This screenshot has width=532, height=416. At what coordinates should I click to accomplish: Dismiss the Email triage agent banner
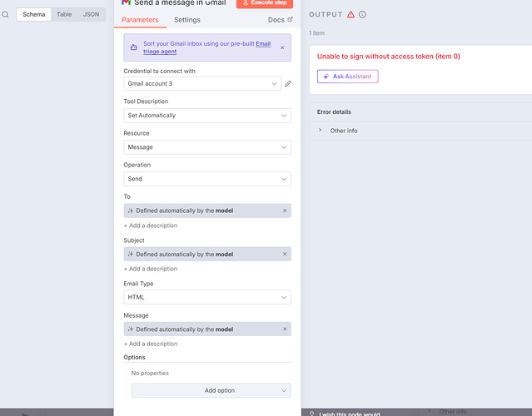click(281, 47)
